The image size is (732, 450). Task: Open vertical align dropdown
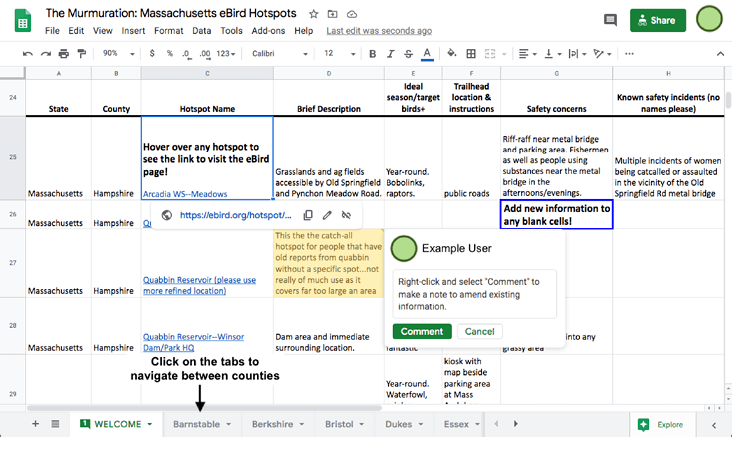coord(553,54)
